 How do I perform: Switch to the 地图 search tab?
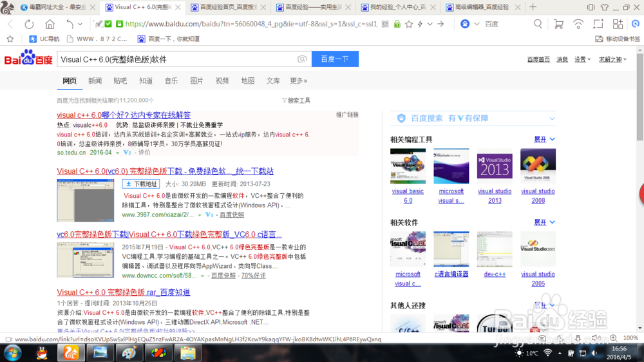click(248, 81)
